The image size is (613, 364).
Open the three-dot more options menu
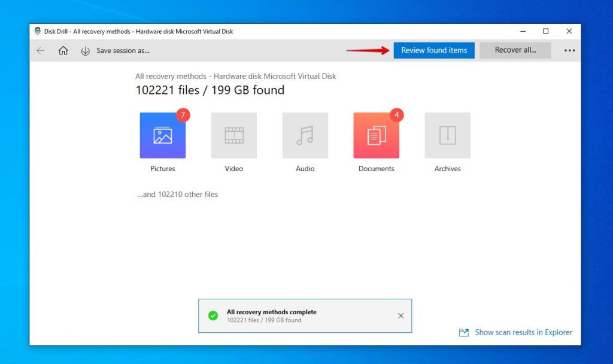(x=570, y=50)
